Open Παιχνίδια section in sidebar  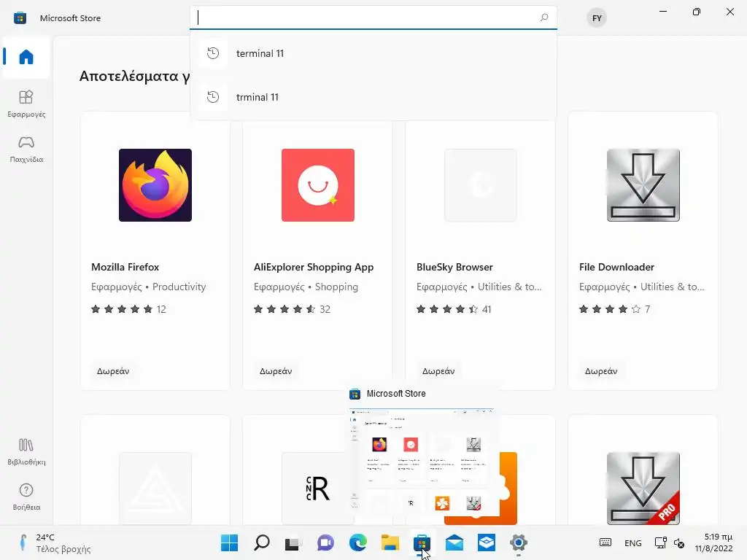point(26,149)
